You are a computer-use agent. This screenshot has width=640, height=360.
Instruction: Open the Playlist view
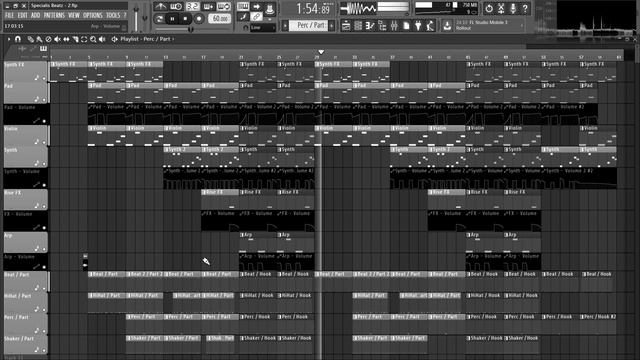[346, 26]
